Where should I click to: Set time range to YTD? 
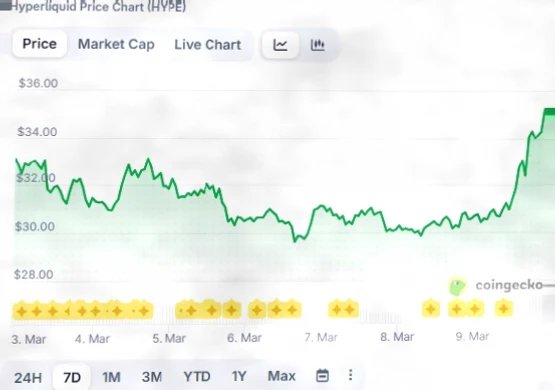[197, 376]
